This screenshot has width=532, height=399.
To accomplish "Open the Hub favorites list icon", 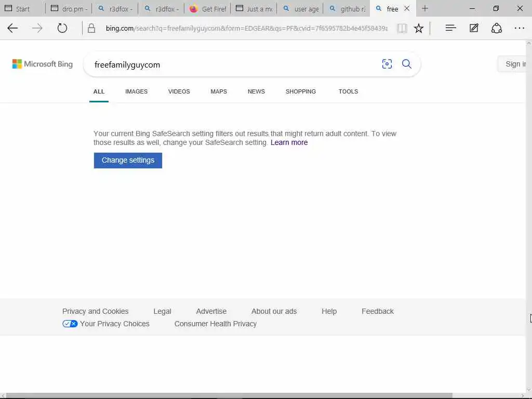I will [450, 28].
